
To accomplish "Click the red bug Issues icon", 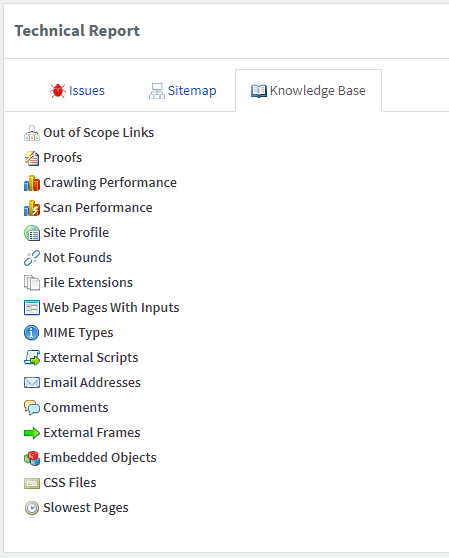I will (x=58, y=91).
